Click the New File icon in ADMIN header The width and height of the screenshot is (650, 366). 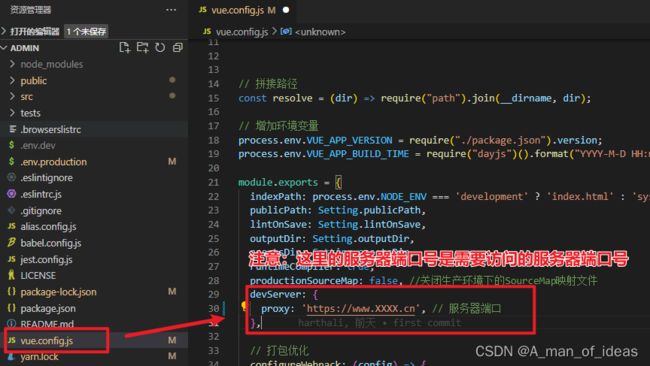tap(124, 47)
